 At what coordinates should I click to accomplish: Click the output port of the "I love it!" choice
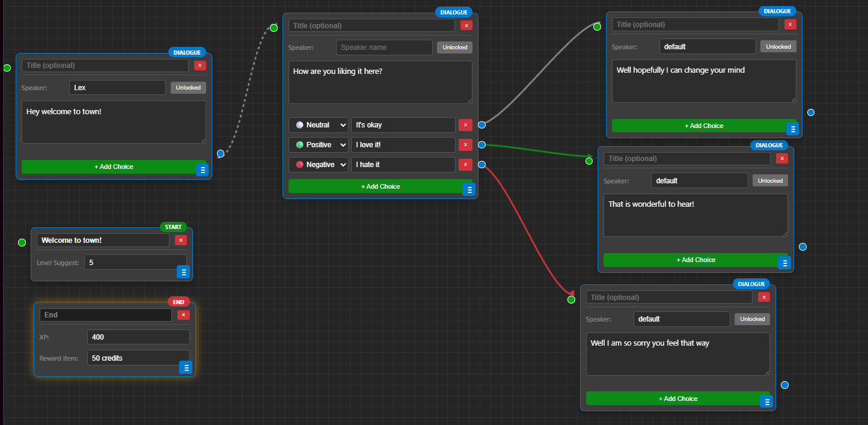pyautogui.click(x=481, y=145)
